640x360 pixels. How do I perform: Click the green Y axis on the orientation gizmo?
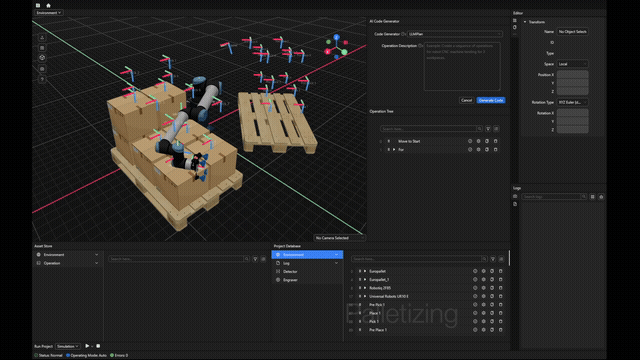344,52
